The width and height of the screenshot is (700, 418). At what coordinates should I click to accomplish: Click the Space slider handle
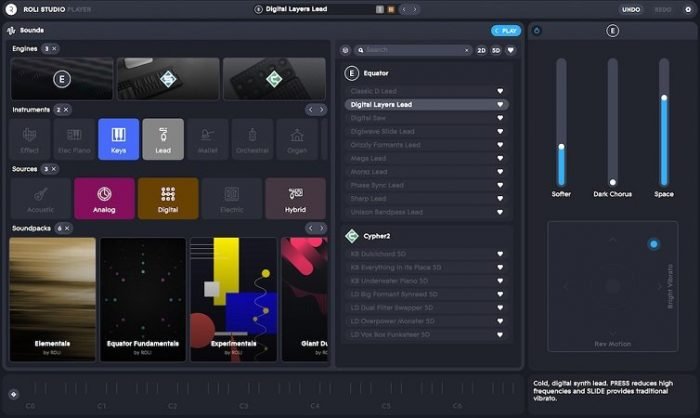664,98
